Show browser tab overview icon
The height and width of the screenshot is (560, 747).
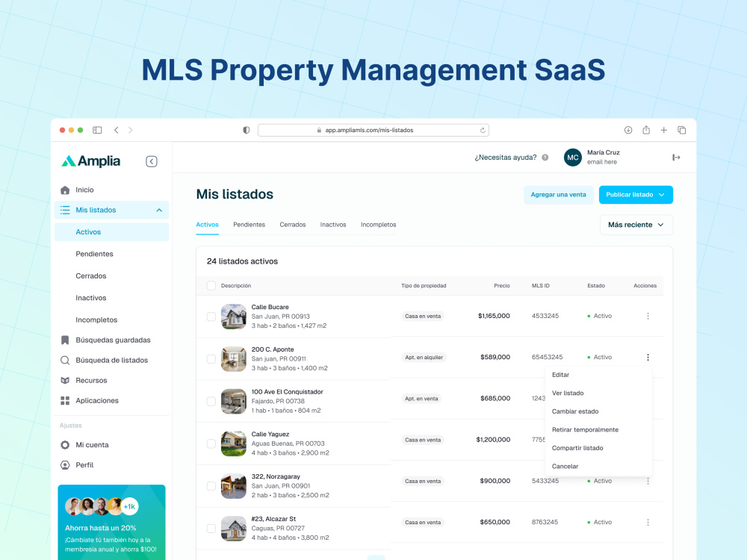[x=682, y=130]
